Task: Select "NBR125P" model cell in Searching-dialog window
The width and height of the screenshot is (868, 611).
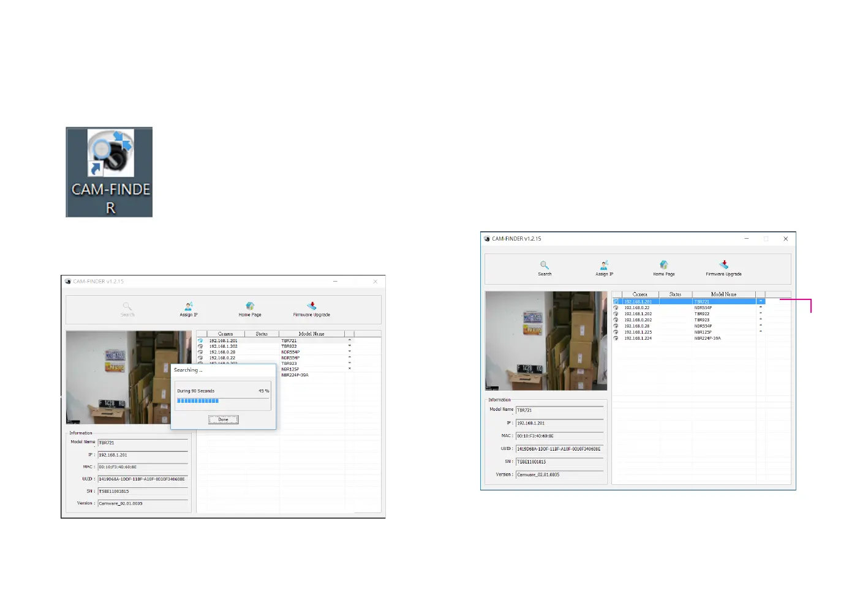Action: click(290, 370)
